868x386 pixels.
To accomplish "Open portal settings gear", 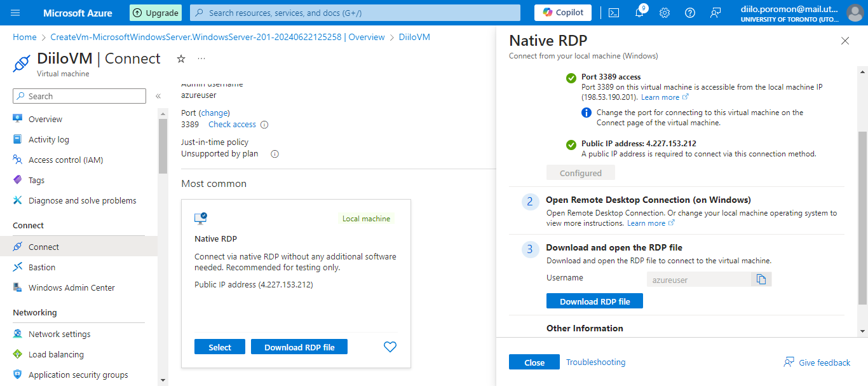I will tap(665, 13).
